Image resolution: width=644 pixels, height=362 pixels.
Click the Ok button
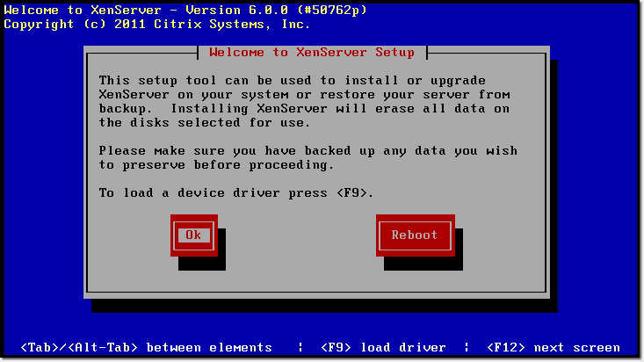pyautogui.click(x=194, y=235)
